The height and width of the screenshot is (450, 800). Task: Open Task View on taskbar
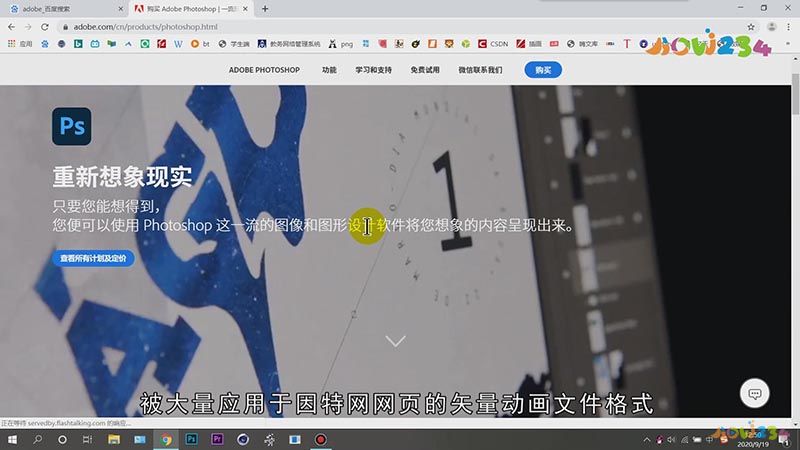(x=87, y=439)
